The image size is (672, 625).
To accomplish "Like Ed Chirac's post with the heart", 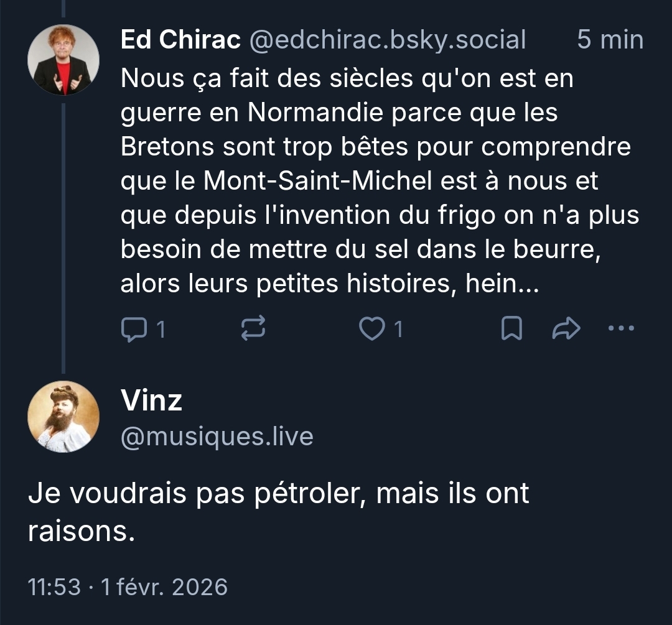I will click(x=372, y=329).
